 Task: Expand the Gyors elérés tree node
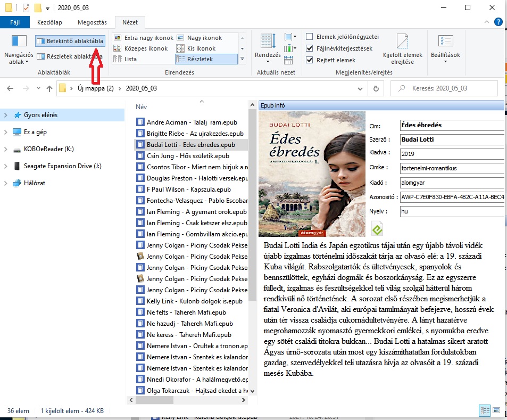(x=6, y=115)
